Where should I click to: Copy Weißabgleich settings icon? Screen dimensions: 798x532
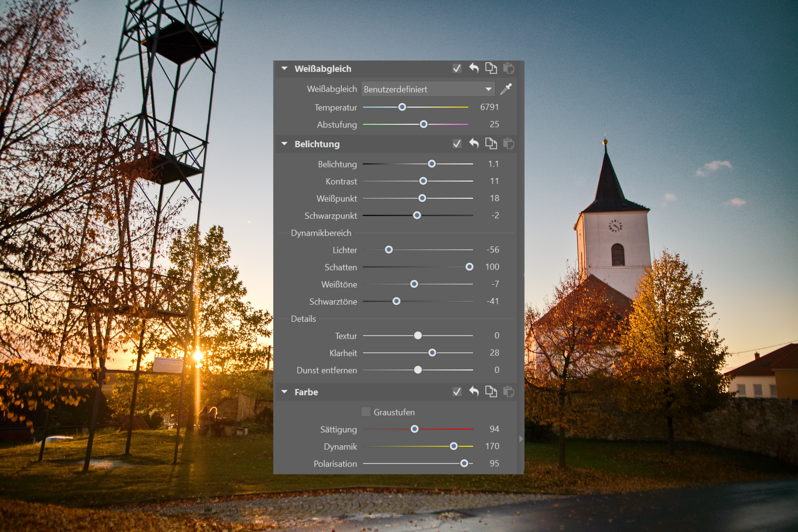coord(491,68)
